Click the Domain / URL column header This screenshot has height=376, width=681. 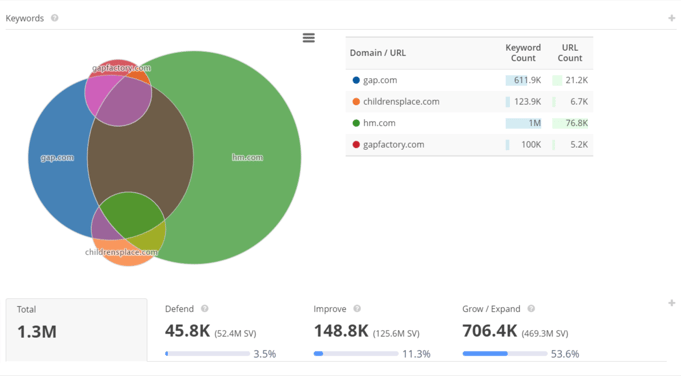point(377,53)
